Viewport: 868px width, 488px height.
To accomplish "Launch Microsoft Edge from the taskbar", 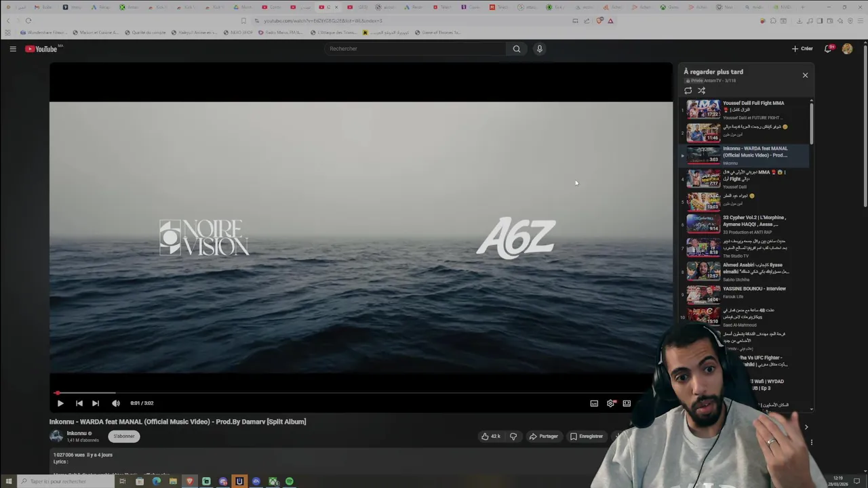I will click(157, 481).
